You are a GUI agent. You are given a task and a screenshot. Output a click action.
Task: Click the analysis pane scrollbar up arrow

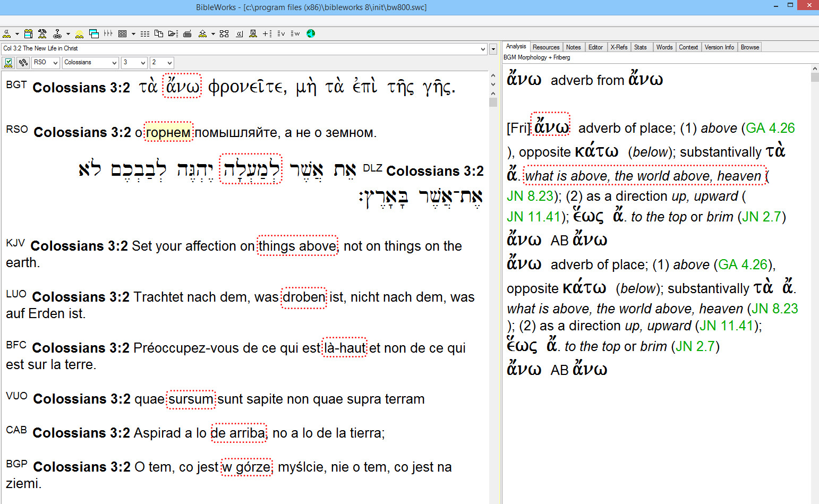tap(815, 69)
